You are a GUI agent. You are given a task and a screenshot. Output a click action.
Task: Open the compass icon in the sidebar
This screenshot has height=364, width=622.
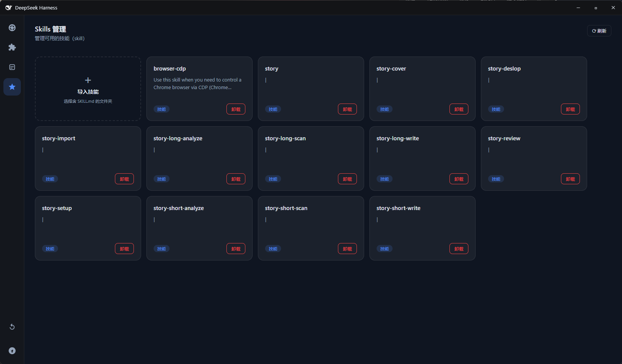pos(12,28)
